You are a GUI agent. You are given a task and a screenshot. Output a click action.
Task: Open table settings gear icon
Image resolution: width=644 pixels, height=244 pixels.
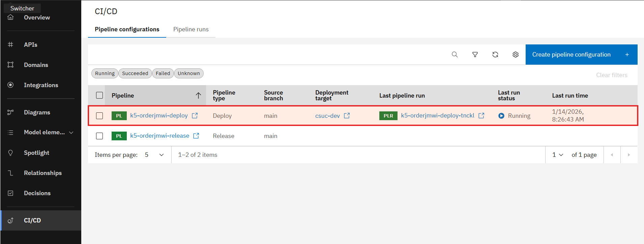pyautogui.click(x=515, y=55)
